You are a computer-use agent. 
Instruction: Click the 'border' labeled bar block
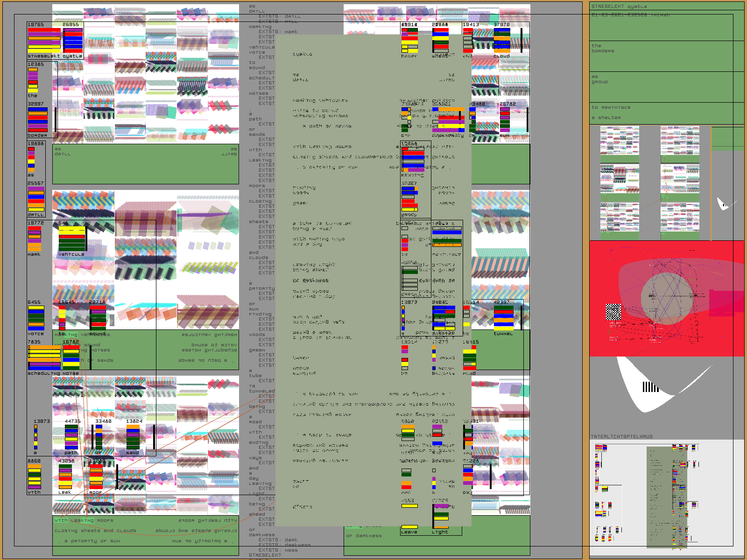37,120
